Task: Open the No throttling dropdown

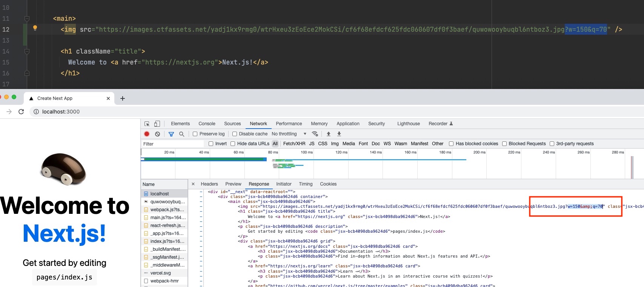Action: point(289,134)
